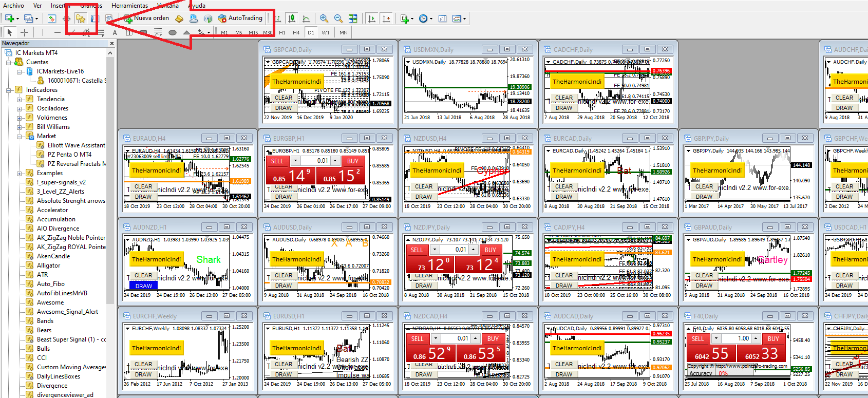Open the arrows drawing tool

pos(201,32)
